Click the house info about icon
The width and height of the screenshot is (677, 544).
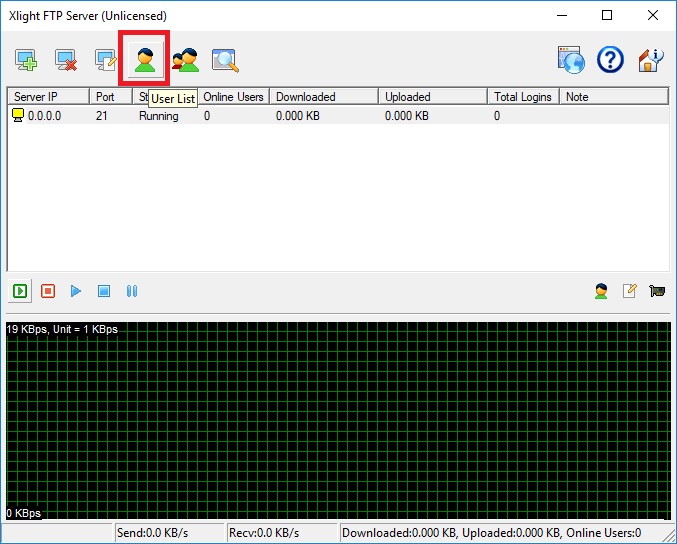pyautogui.click(x=650, y=60)
